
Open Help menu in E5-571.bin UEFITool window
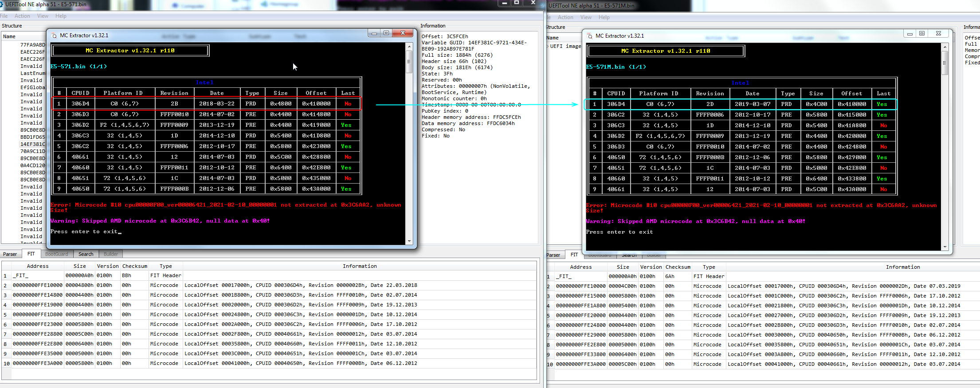[61, 16]
